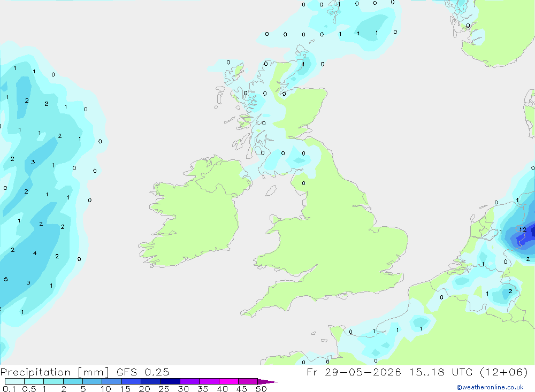535x392 pixels.
Task: Click the '50' legend scale label
Action: [261, 389]
